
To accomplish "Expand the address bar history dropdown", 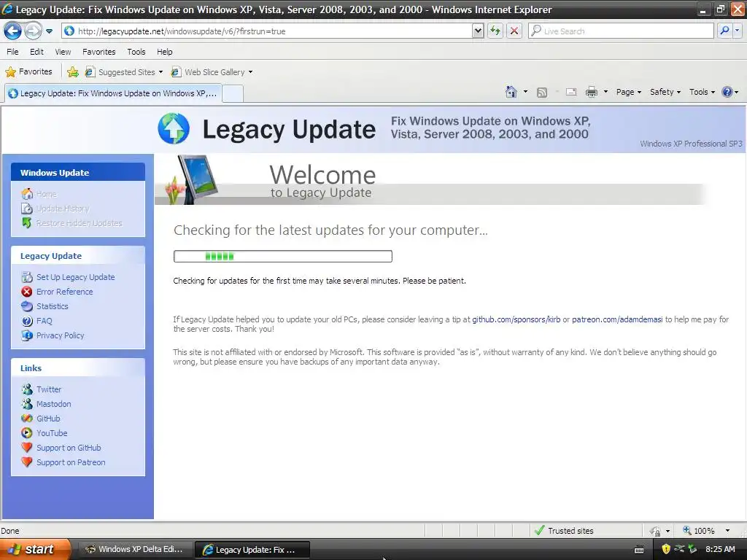I will (x=478, y=31).
